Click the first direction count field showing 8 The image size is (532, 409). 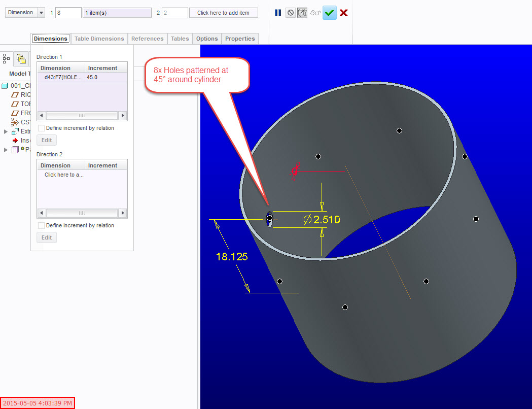click(68, 13)
